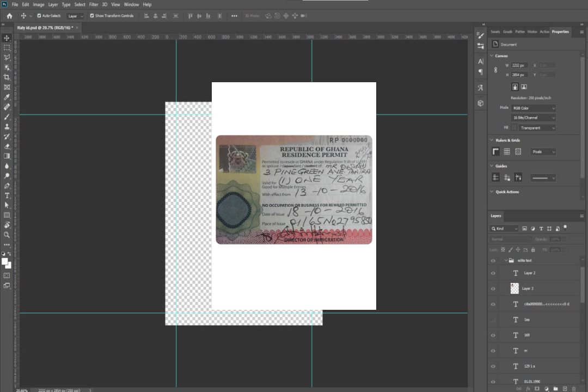The height and width of the screenshot is (392, 588).
Task: Click the Home icon in options bar
Action: click(x=9, y=16)
